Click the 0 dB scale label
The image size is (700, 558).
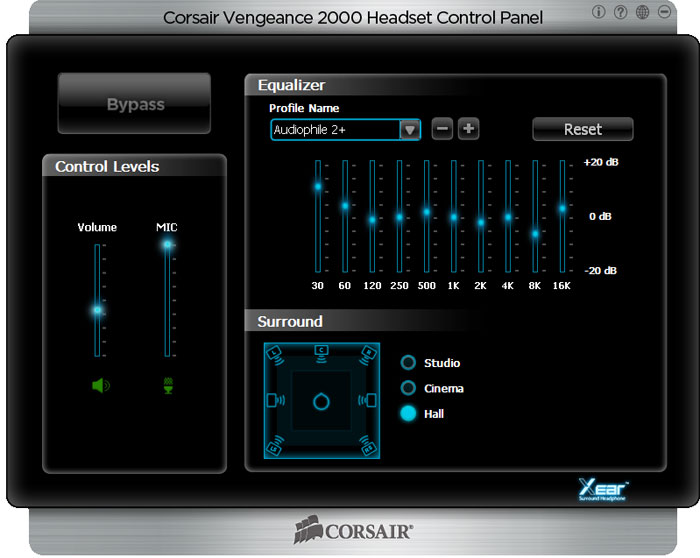click(600, 217)
